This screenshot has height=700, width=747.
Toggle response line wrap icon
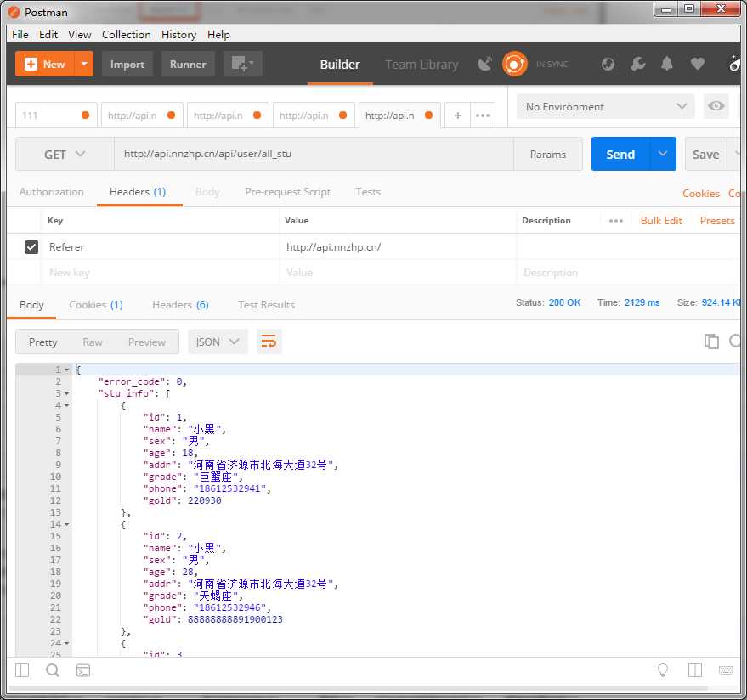(269, 342)
